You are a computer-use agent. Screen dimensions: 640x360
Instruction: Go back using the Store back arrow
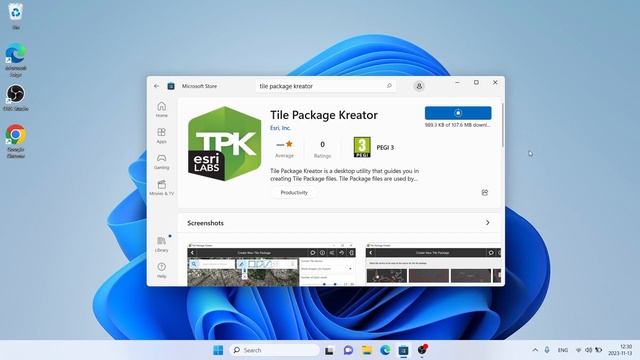click(156, 86)
